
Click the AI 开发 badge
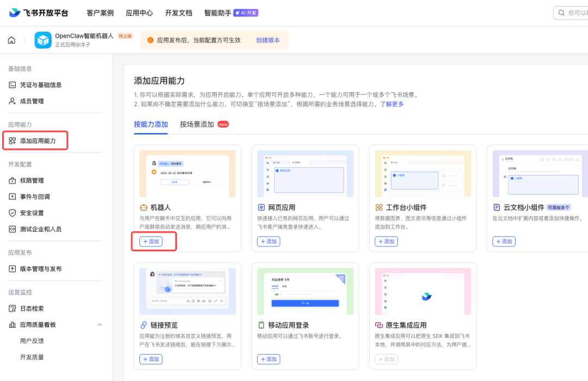246,13
